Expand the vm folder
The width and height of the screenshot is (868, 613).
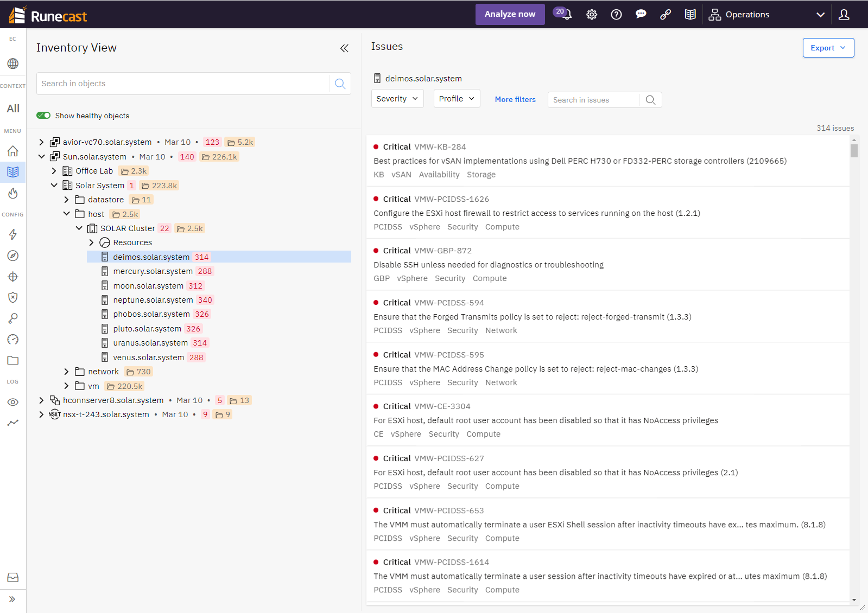(x=66, y=386)
